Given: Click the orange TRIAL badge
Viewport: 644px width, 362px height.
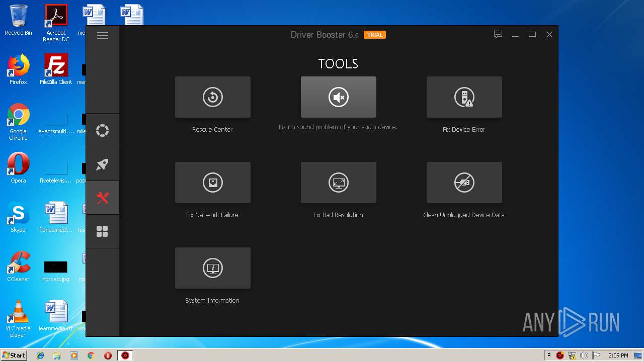Looking at the screenshot, I should 375,35.
